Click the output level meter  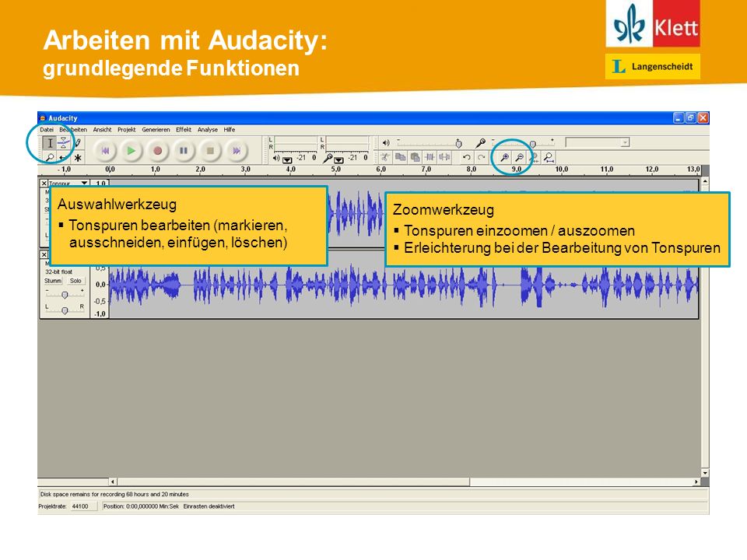296,143
